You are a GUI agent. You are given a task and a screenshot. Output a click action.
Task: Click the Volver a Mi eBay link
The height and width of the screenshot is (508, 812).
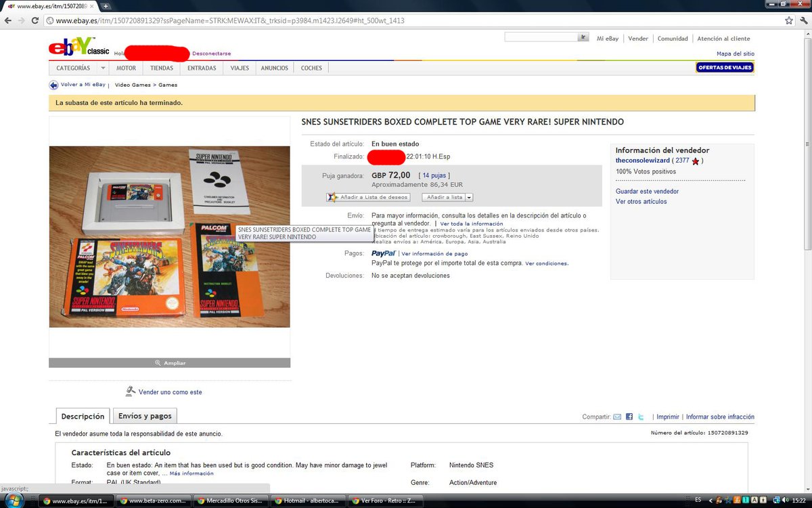pyautogui.click(x=83, y=85)
